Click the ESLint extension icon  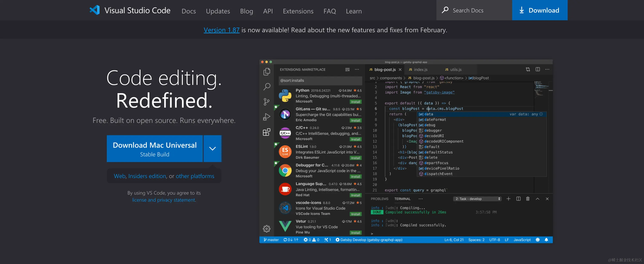coord(285,152)
